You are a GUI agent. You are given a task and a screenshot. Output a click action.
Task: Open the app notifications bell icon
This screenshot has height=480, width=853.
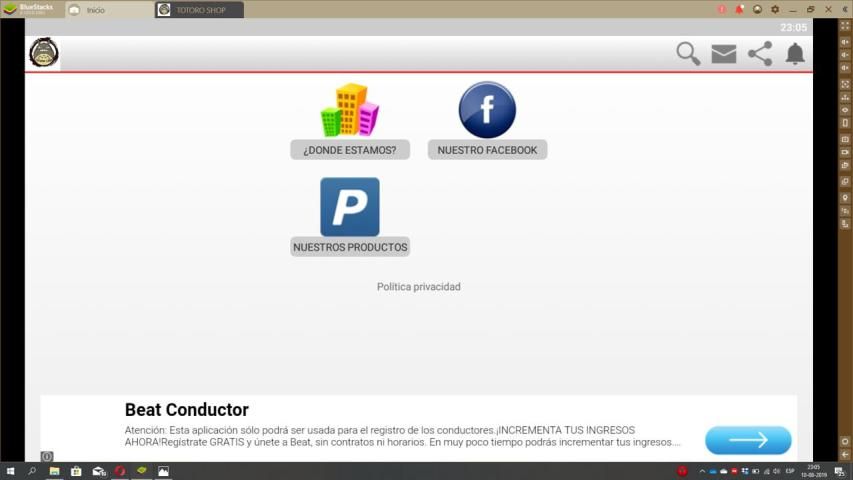[795, 54]
